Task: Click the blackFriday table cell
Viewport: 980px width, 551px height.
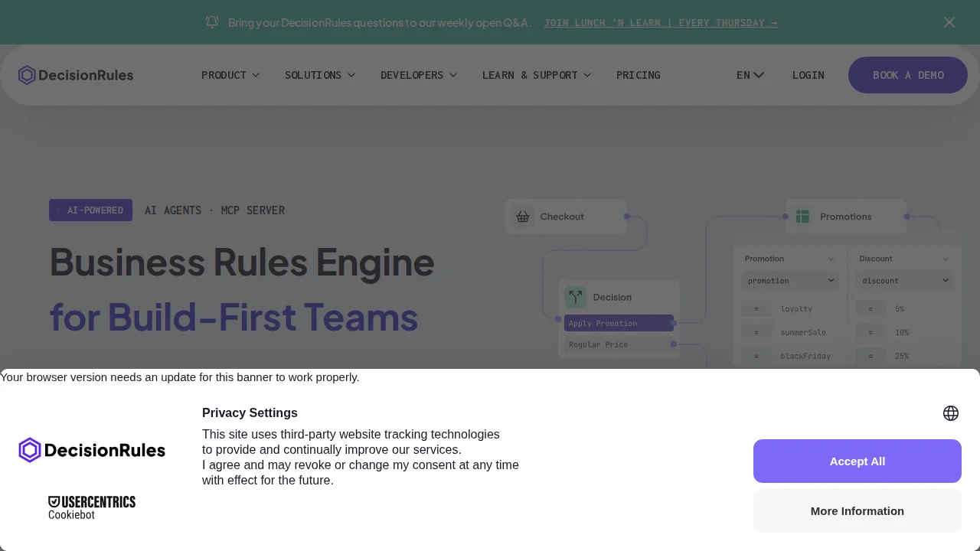Action: click(805, 356)
